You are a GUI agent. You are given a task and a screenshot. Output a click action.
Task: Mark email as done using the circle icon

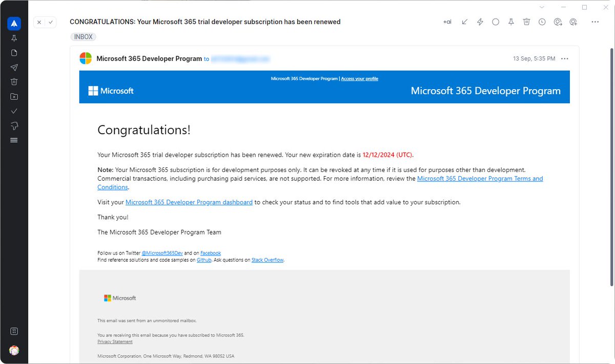click(495, 22)
